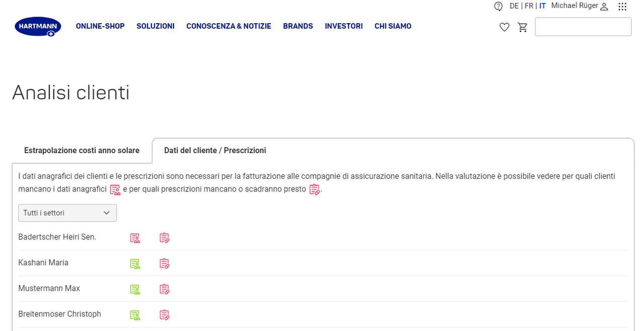The width and height of the screenshot is (644, 331).
Task: Click the prescription icon for Mustermann Max
Action: 165,289
